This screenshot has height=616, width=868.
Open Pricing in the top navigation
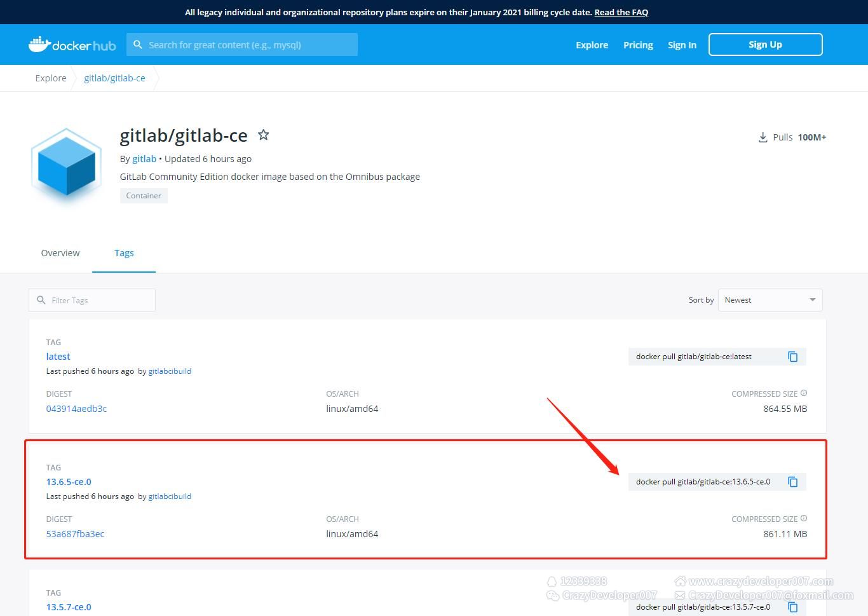638,45
